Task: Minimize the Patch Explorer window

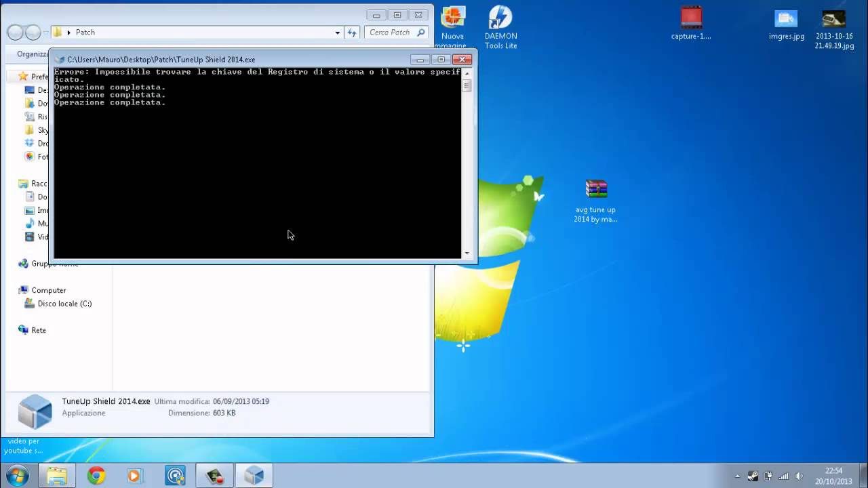Action: click(376, 15)
